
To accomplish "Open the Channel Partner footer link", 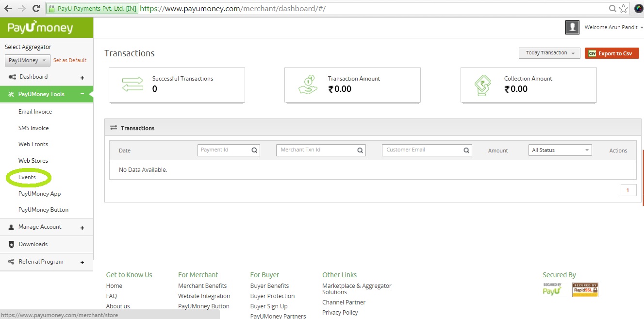I will coord(344,302).
